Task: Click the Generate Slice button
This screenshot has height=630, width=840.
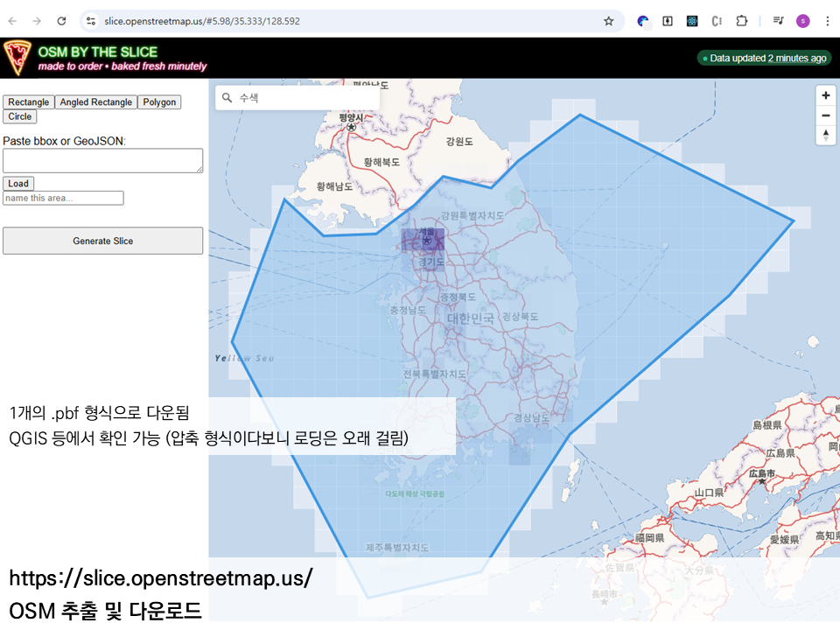Action: tap(103, 241)
